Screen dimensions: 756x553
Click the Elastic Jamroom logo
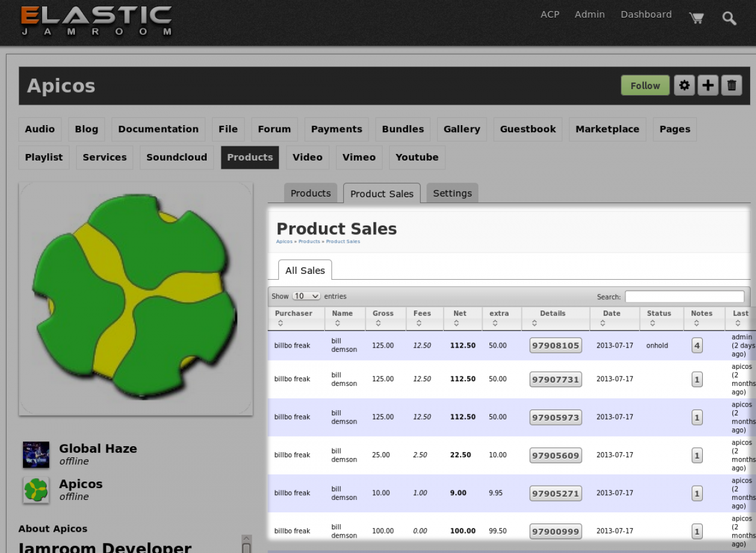click(x=96, y=21)
